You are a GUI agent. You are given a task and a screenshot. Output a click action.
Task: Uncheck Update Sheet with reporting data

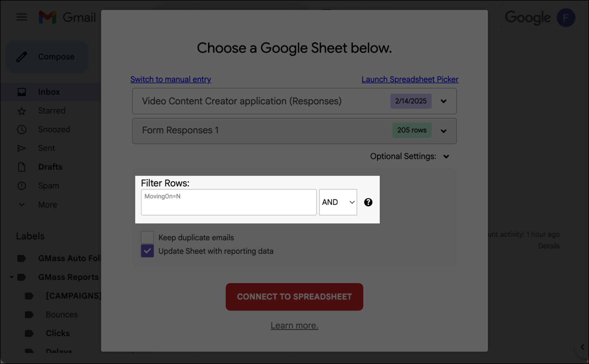coord(147,251)
